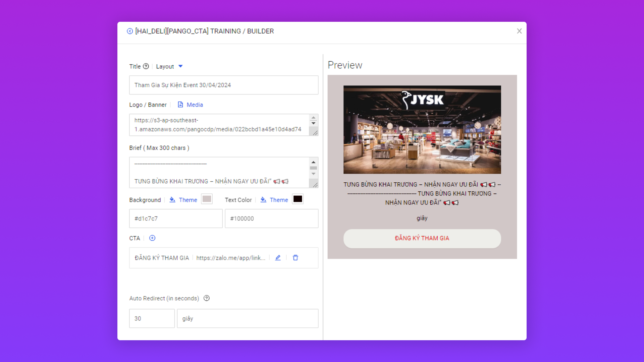Open the background color swatch

tap(207, 199)
